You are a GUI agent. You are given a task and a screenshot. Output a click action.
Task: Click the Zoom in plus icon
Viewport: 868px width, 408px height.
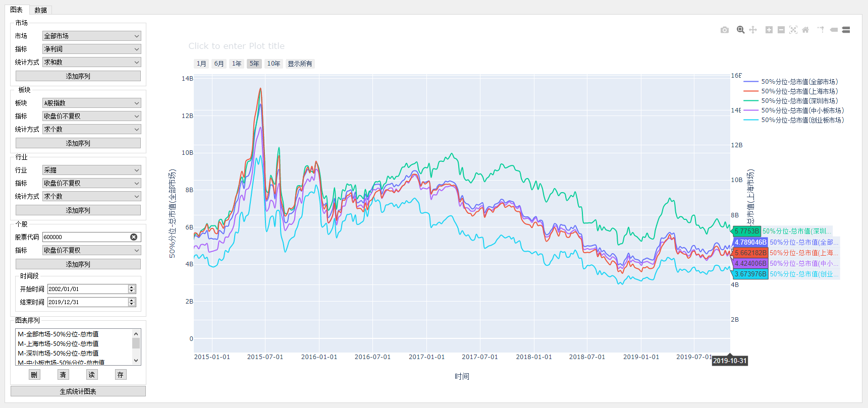tap(769, 30)
